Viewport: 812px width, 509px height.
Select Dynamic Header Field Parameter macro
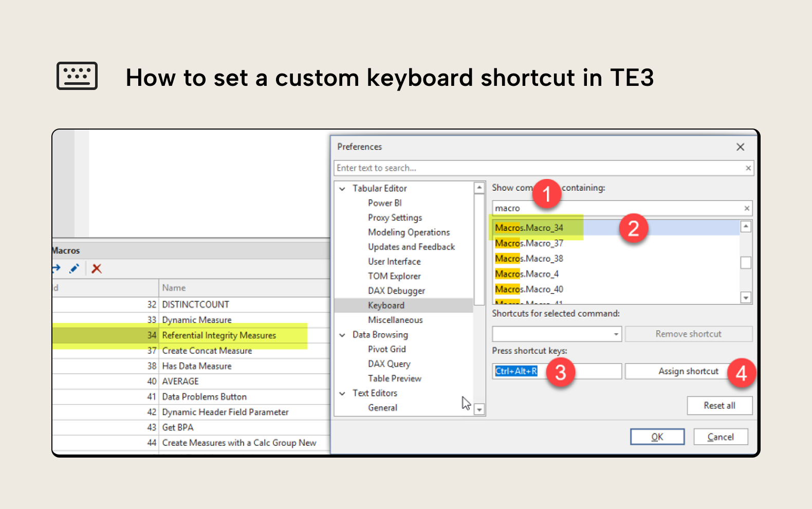pyautogui.click(x=191, y=412)
